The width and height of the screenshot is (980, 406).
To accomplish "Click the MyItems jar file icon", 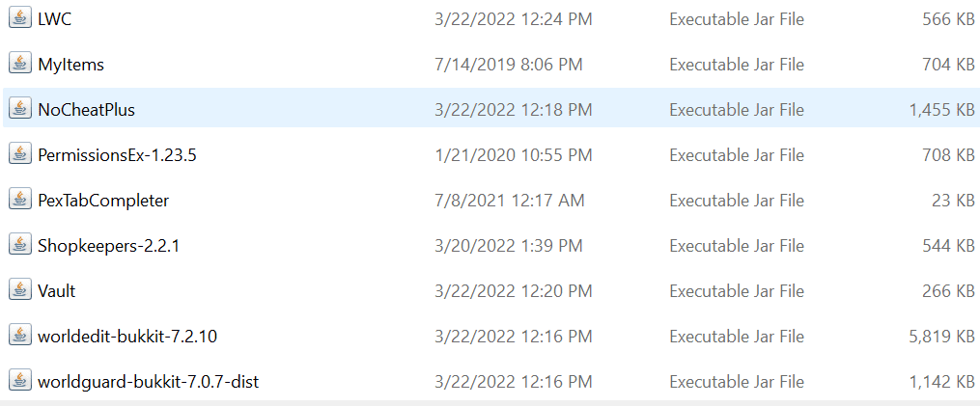I will tap(19, 64).
